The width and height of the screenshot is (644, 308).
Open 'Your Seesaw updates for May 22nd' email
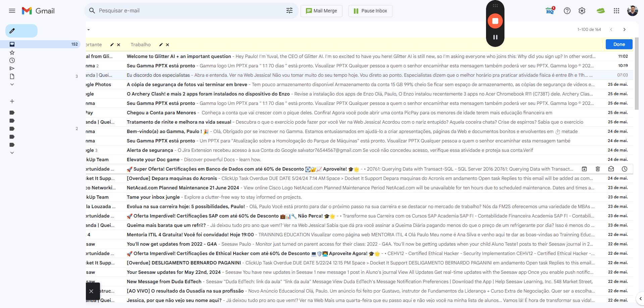pos(360,272)
